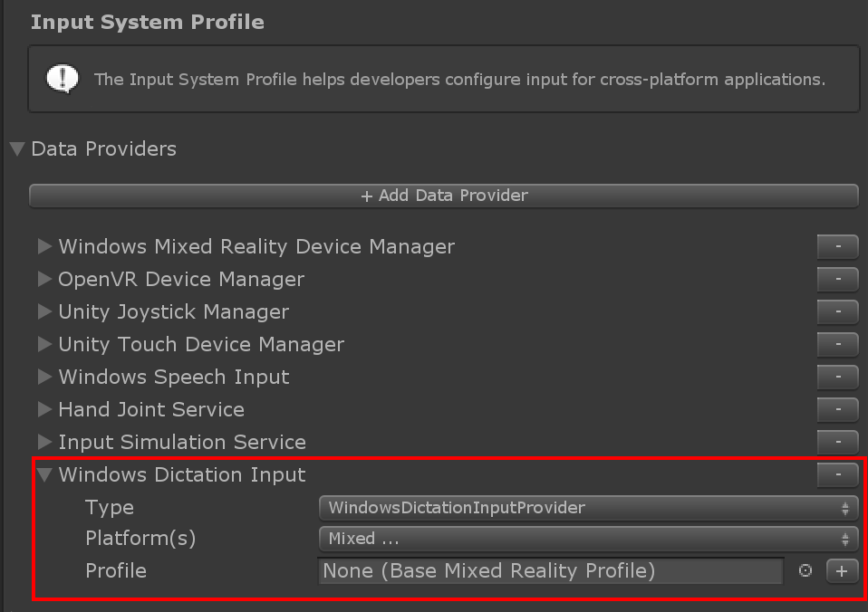Viewport: 868px width, 612px height.
Task: Click the Add Data Provider button
Action: tap(444, 196)
